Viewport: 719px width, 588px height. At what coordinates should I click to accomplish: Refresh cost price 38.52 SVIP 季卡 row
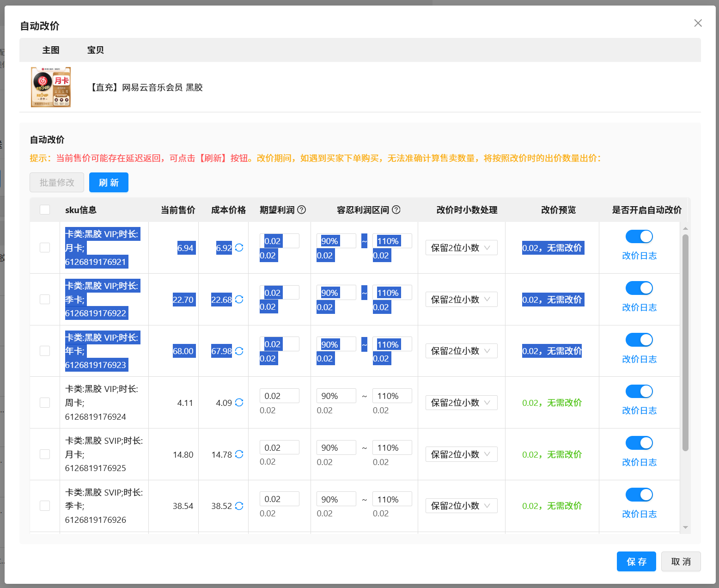click(x=239, y=506)
